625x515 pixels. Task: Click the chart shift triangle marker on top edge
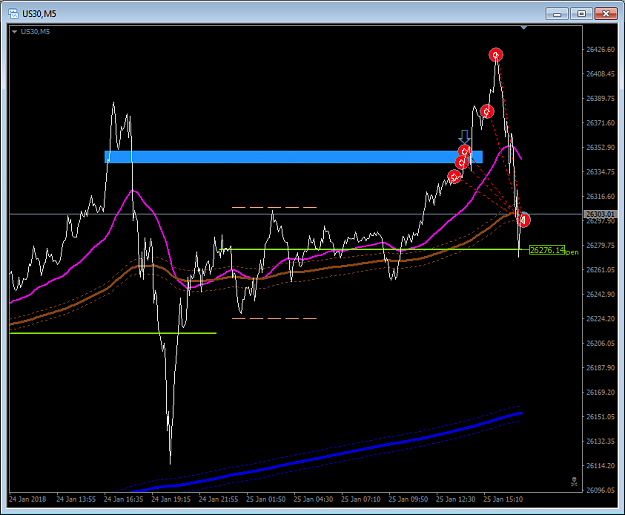pyautogui.click(x=524, y=28)
